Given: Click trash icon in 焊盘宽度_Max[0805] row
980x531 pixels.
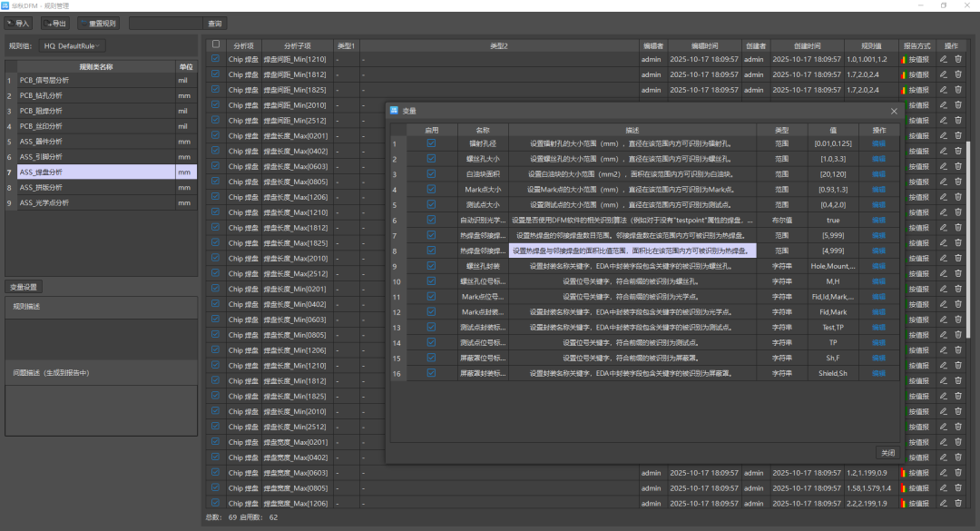Looking at the screenshot, I should (x=958, y=488).
